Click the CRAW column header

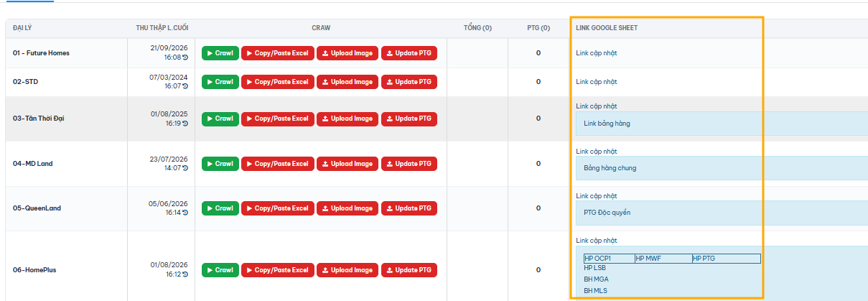tap(321, 28)
